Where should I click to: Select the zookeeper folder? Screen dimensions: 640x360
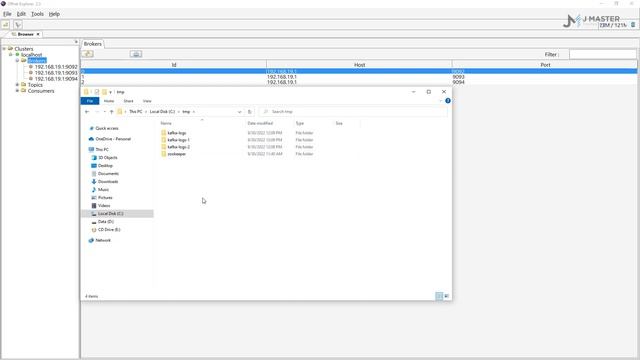tap(176, 154)
